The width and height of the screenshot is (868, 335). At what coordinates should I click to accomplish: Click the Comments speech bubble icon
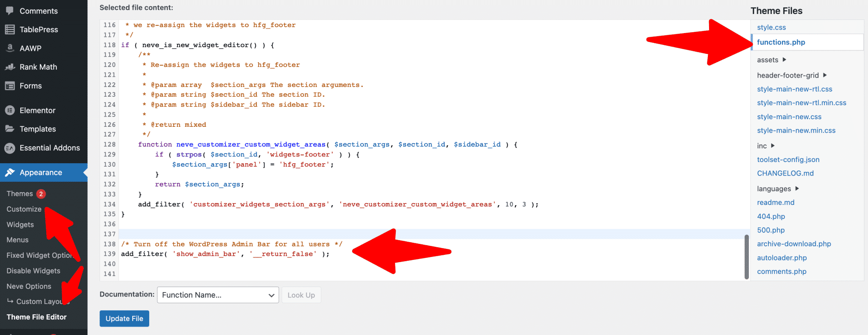[10, 11]
